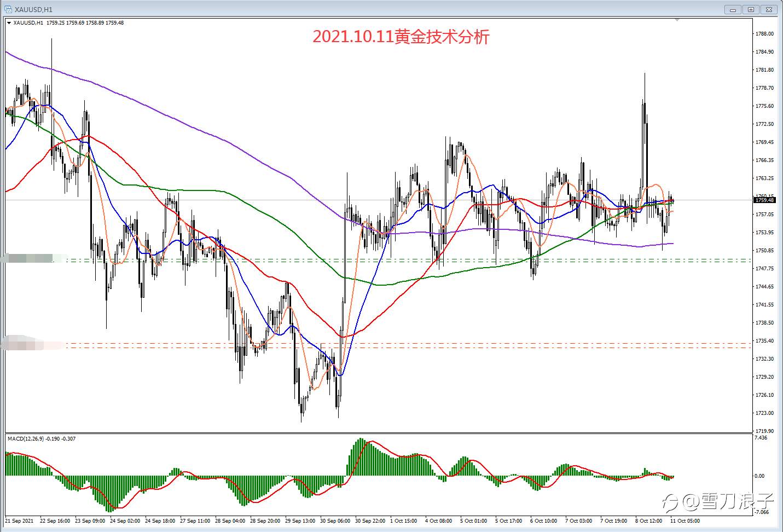Screen dimensions: 783x532
Task: Expand the arrow beside XAUUSD,H1 header
Action: click(x=9, y=23)
